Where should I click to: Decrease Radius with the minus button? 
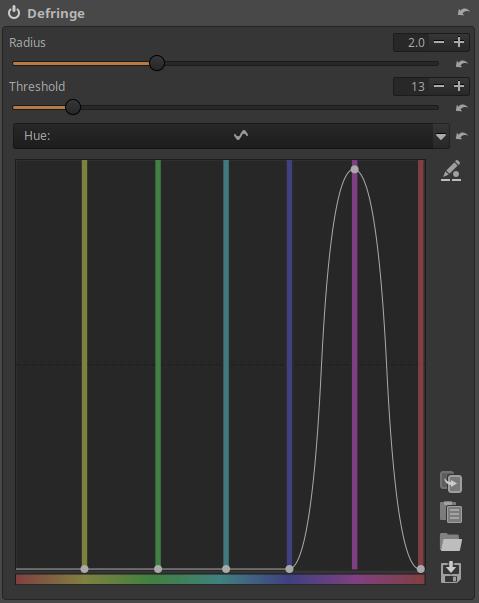point(439,42)
